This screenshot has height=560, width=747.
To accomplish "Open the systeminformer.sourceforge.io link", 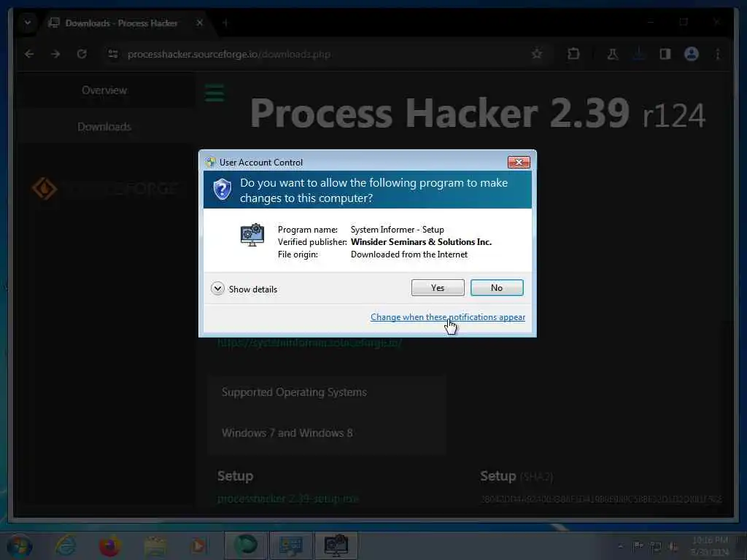I will point(309,342).
